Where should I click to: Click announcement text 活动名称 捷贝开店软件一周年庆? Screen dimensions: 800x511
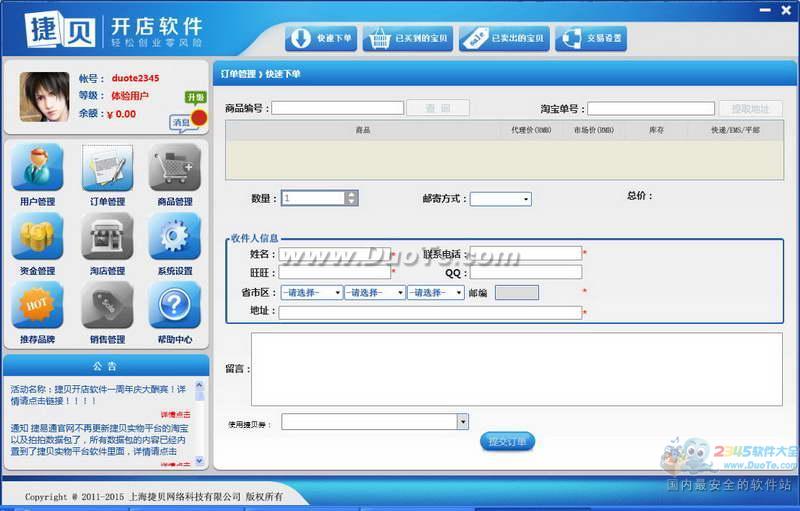pyautogui.click(x=98, y=395)
